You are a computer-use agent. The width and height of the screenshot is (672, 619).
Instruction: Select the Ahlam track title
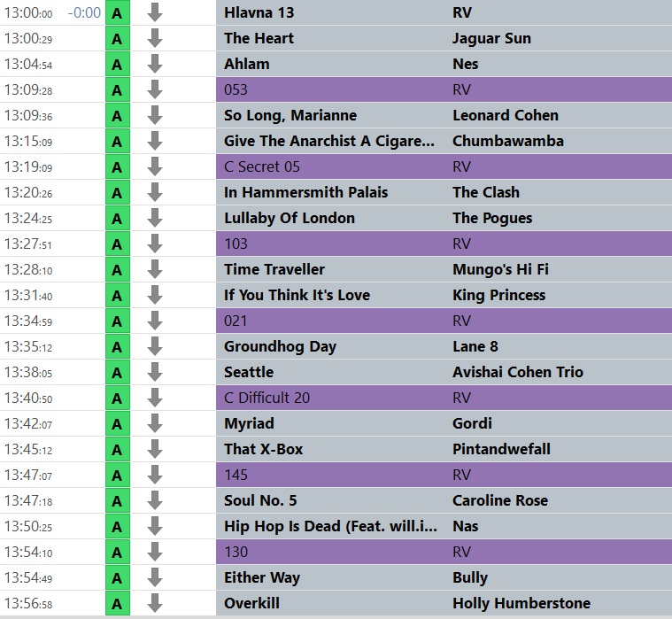pos(247,64)
